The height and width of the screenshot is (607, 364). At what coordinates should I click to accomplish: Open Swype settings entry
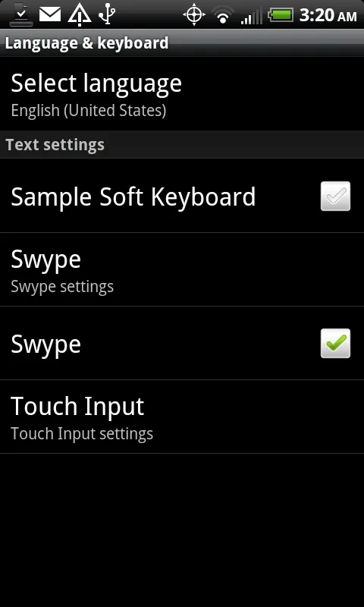pos(182,270)
